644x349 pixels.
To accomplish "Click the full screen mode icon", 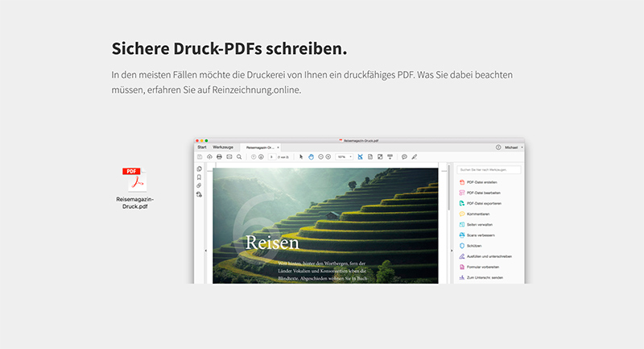I will click(x=380, y=156).
